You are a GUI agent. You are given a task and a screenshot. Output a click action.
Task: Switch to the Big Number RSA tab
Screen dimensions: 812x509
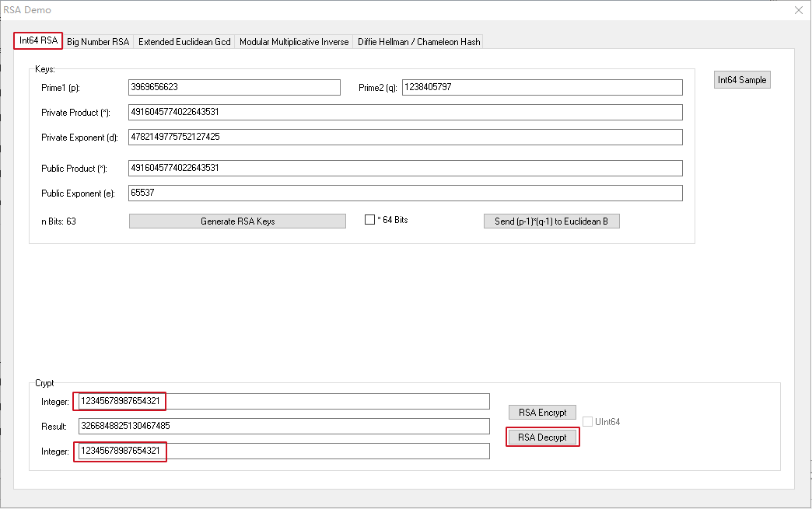tap(98, 42)
